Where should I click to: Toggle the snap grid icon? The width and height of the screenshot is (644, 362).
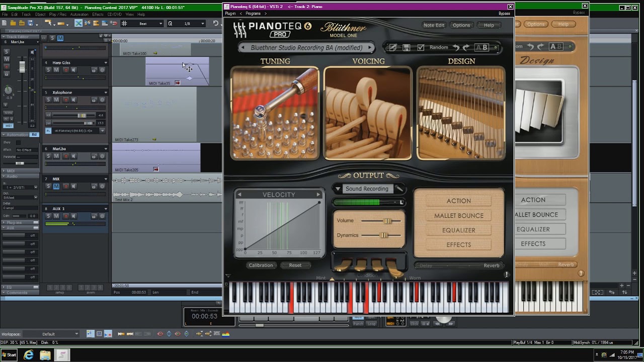tap(124, 23)
